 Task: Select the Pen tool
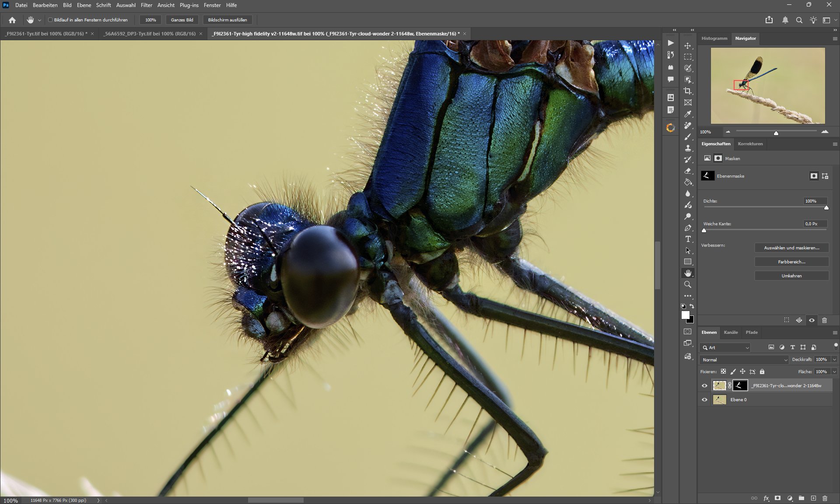tap(688, 228)
